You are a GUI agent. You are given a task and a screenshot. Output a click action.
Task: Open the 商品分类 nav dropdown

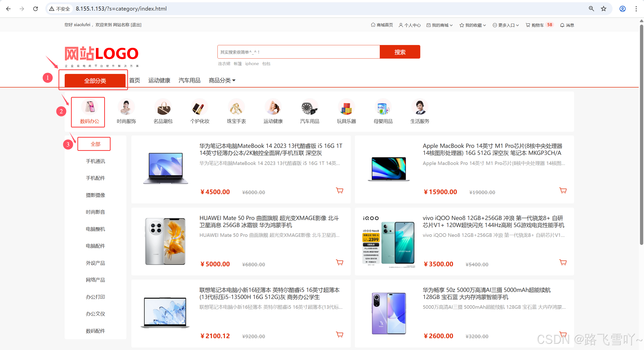[x=222, y=80]
